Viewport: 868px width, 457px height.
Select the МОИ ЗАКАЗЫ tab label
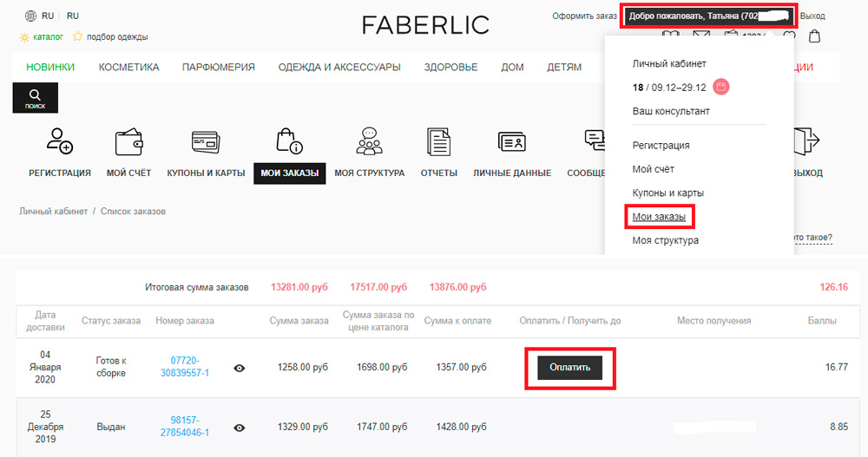click(290, 173)
